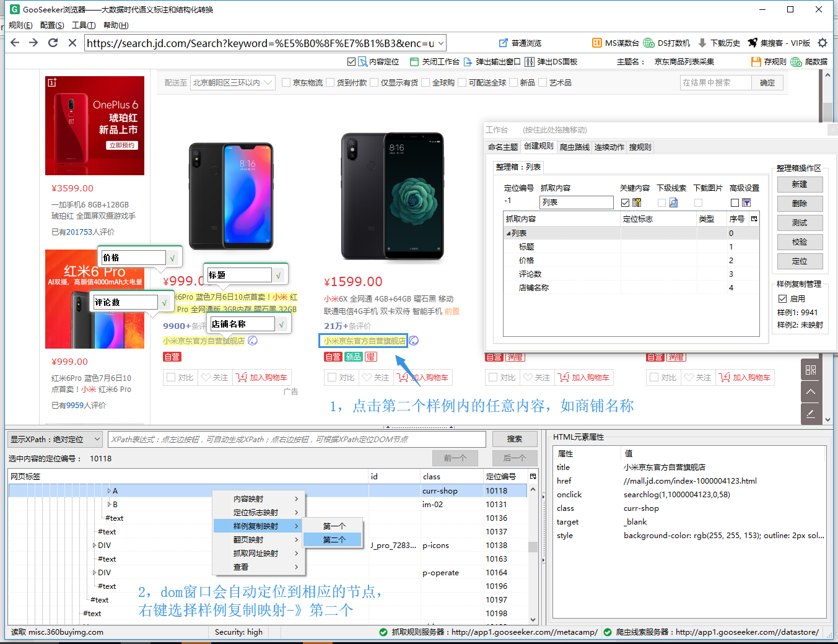The image size is (838, 644).
Task: Open the URL address dropdown arrow
Action: [x=441, y=43]
